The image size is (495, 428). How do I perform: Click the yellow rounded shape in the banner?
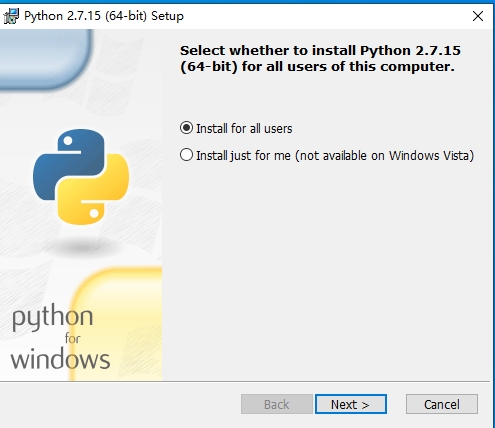[x=117, y=324]
